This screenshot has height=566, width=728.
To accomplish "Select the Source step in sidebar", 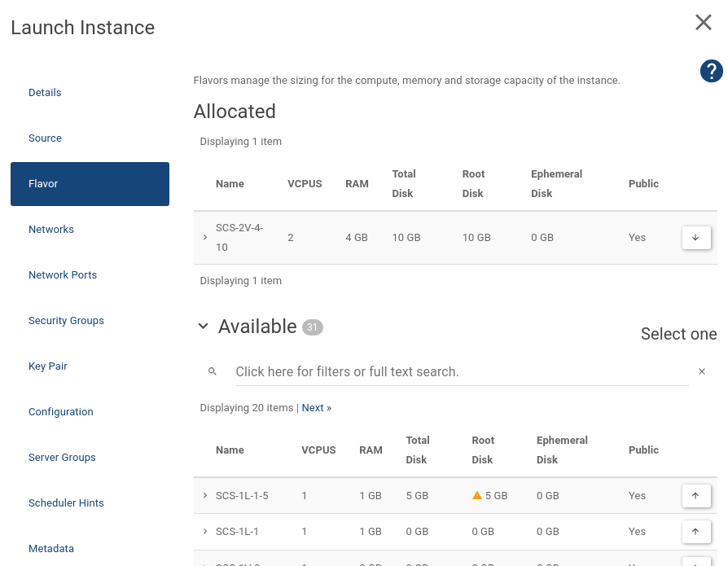I will pos(46,138).
